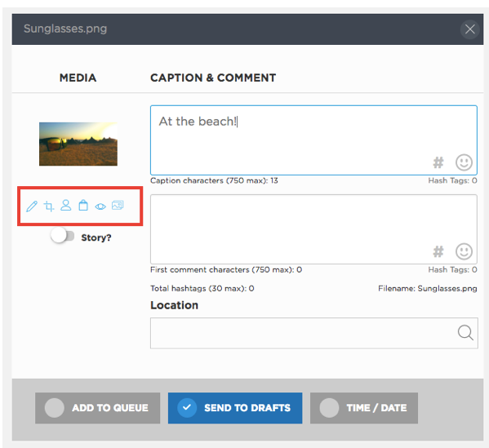
Task: Search location with magnifier icon
Action: [465, 333]
